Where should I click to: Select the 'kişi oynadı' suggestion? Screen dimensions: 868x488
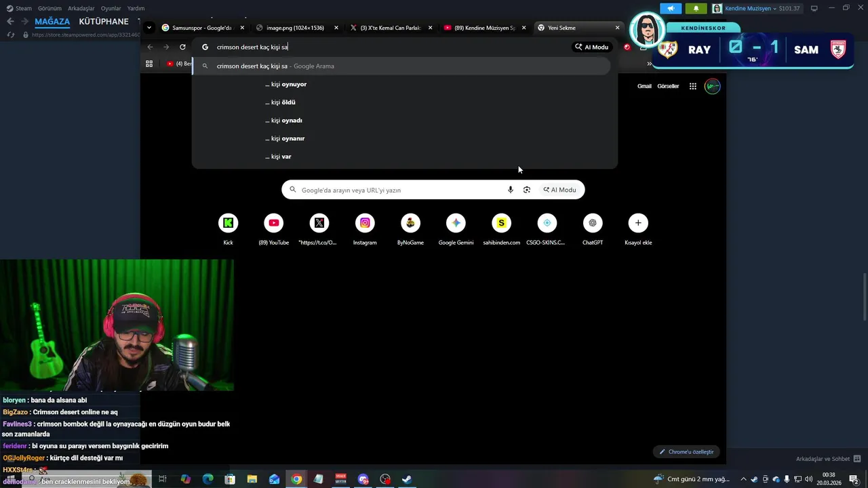pyautogui.click(x=405, y=120)
